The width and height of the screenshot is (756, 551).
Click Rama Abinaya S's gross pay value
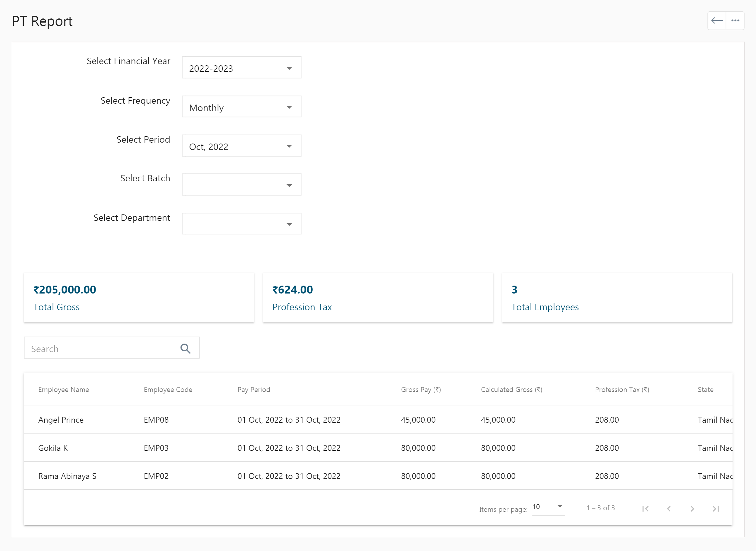[x=418, y=476]
